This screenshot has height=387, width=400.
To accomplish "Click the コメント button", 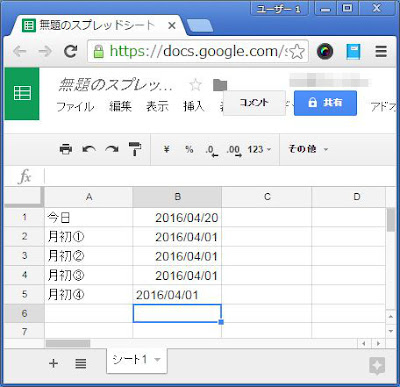I will 254,103.
